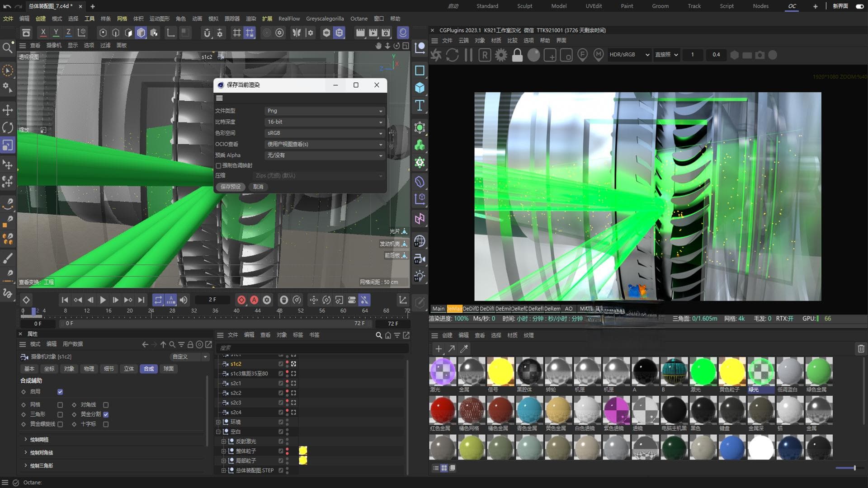Click the 取消 button in save dialog
Image resolution: width=868 pixels, height=488 pixels.
click(x=258, y=187)
